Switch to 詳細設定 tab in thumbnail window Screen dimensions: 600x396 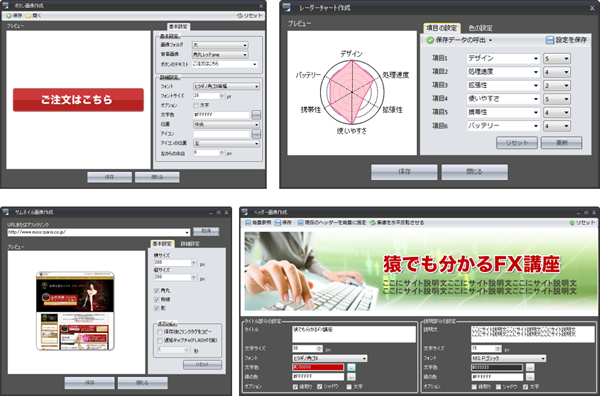click(x=190, y=244)
